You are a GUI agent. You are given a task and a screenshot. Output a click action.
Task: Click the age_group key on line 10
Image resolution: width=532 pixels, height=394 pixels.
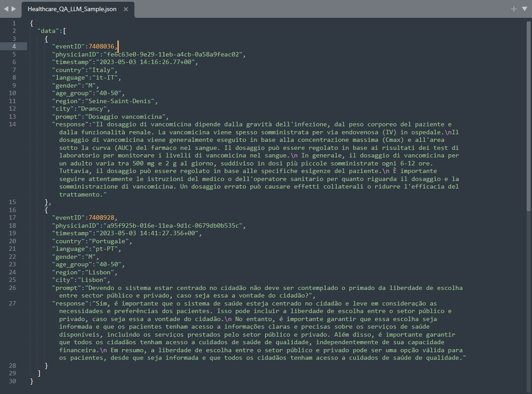tap(72, 93)
